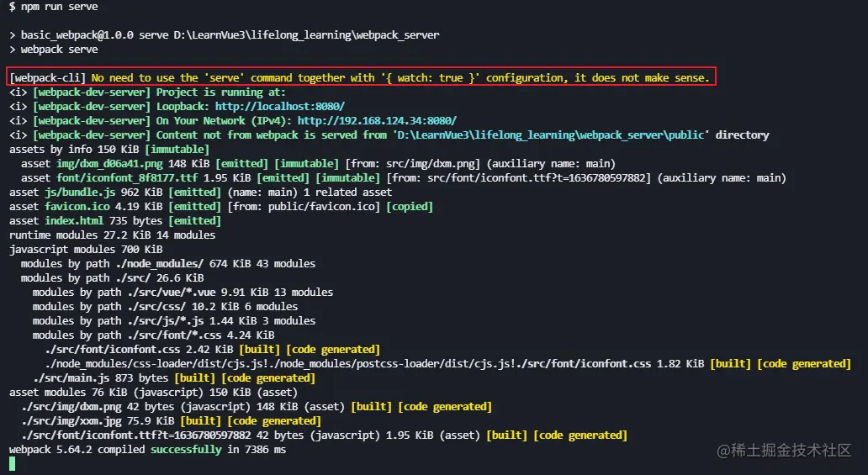Click the ./src/img/dxm.png 42 bytes line
This screenshot has height=475, width=868.
[257, 407]
